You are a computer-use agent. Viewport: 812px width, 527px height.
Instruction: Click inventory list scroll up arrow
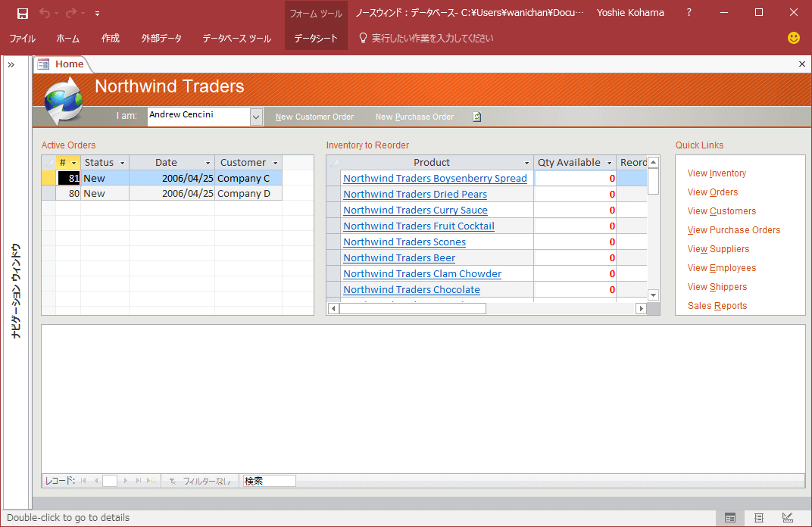(x=654, y=162)
